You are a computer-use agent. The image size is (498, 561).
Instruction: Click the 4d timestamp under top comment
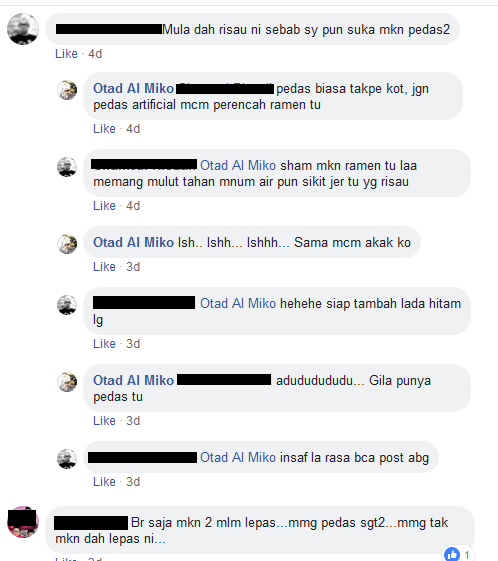pyautogui.click(x=95, y=54)
